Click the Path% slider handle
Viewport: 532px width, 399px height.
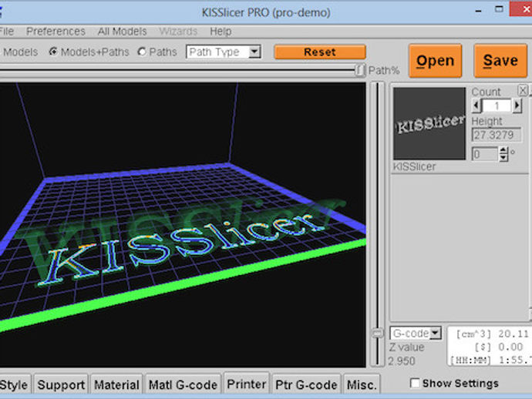pyautogui.click(x=360, y=71)
